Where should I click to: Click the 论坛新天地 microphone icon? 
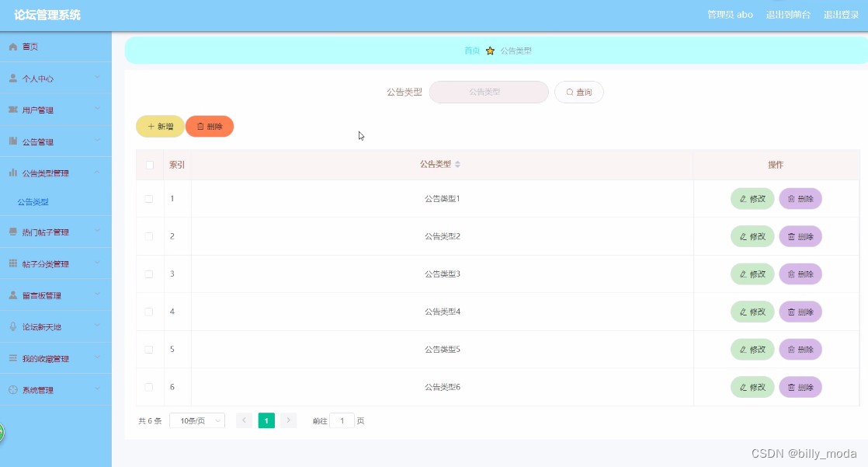[x=12, y=326]
